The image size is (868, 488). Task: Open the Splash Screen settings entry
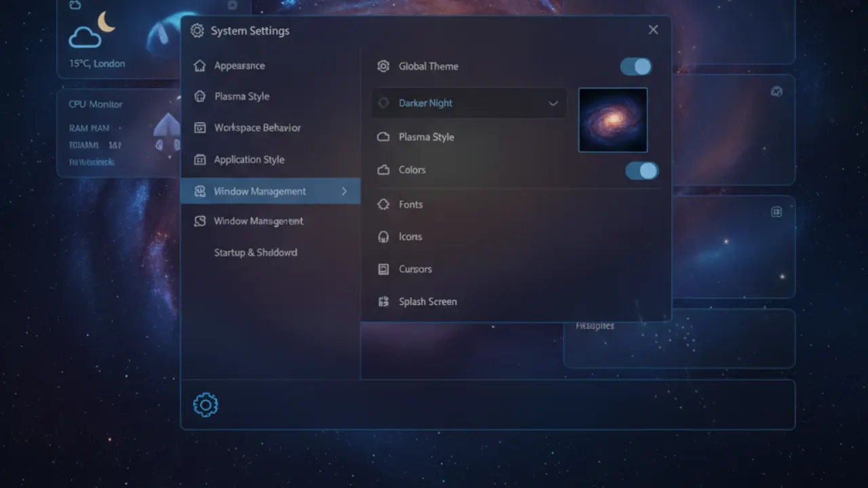tap(427, 302)
